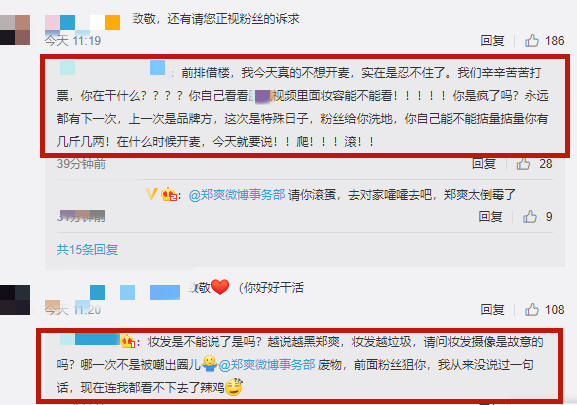Click crown badge in second highlighted reply
This screenshot has width=577, height=405.
[128, 341]
